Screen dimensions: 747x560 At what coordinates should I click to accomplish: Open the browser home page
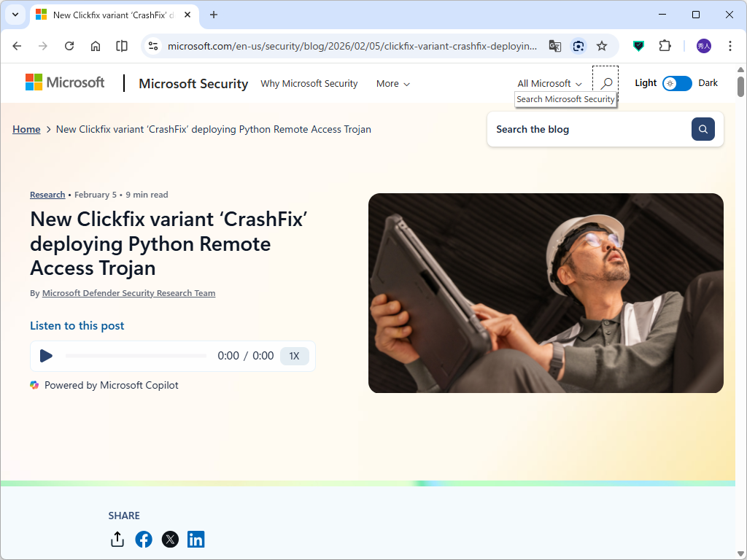96,46
